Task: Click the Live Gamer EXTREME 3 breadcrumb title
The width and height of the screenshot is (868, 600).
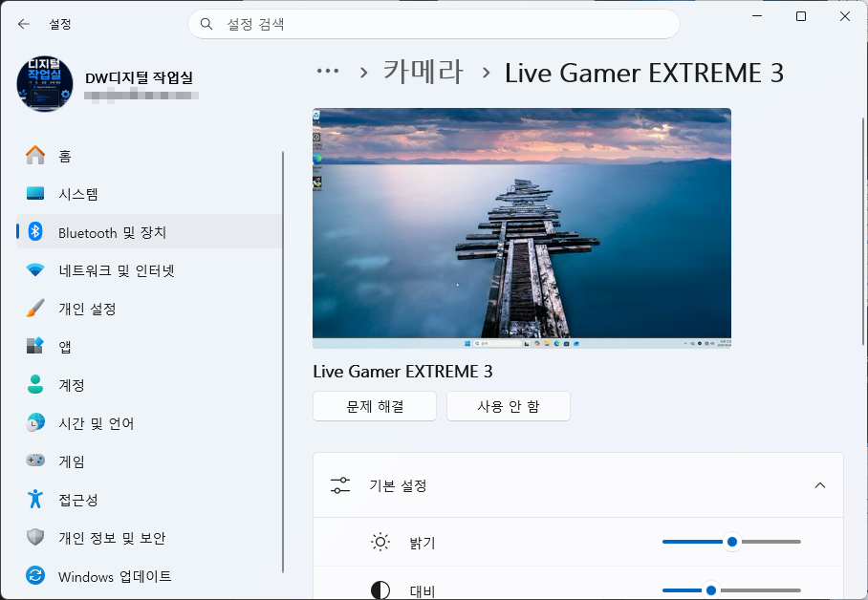Action: pyautogui.click(x=643, y=73)
